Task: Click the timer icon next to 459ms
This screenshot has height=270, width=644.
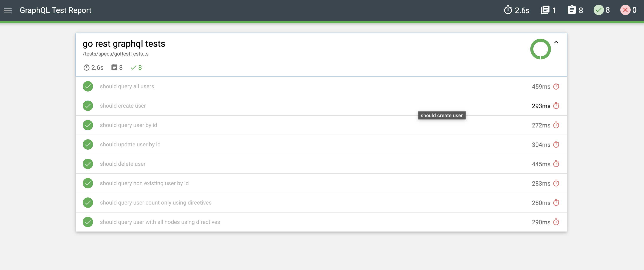Action: (x=556, y=86)
